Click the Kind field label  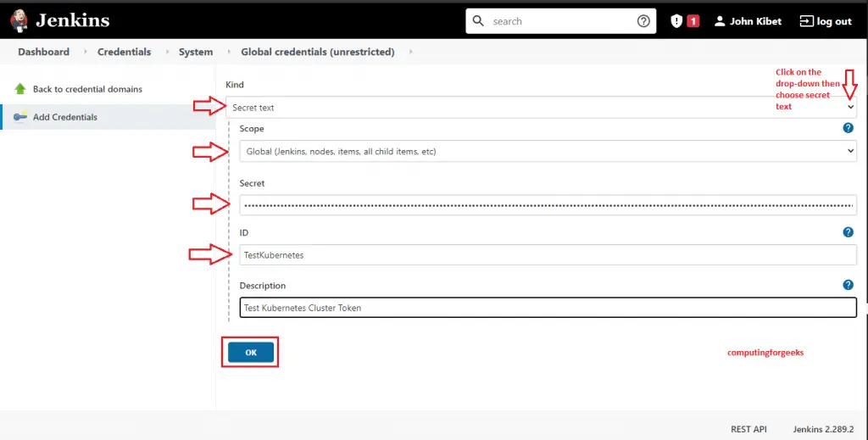click(235, 85)
